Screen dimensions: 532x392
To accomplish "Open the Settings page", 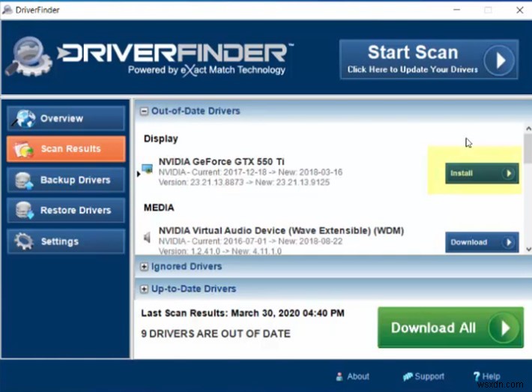I will tap(66, 241).
